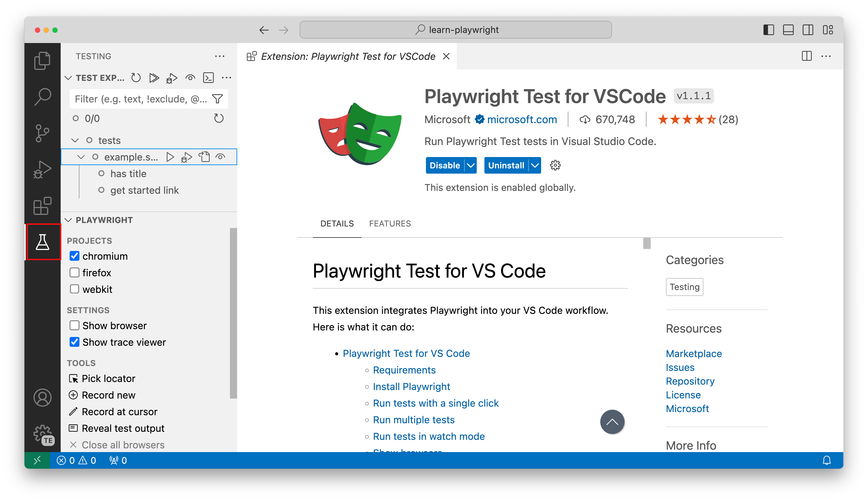Open the Repository link under Resources
Screen dimensions: 868x501
[690, 381]
